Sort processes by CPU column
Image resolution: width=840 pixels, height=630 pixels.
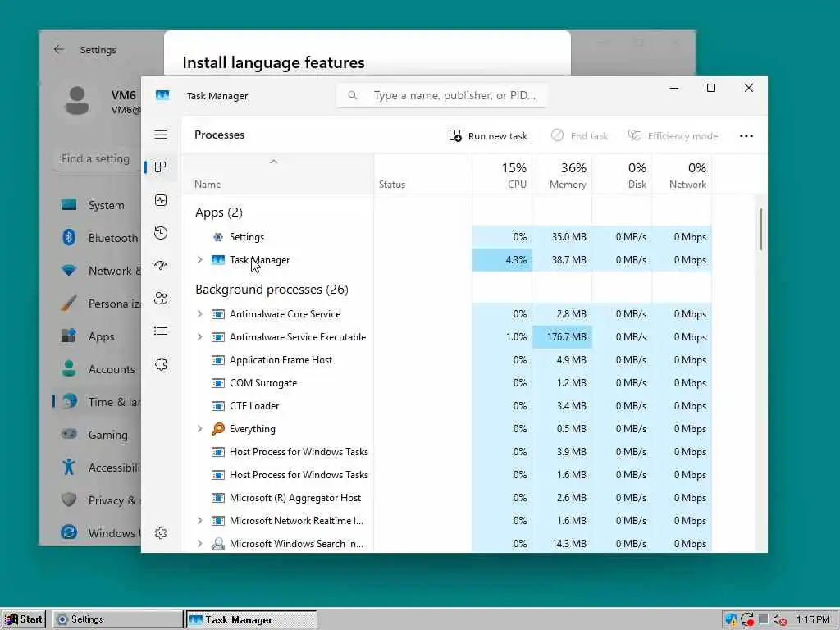[x=502, y=175]
